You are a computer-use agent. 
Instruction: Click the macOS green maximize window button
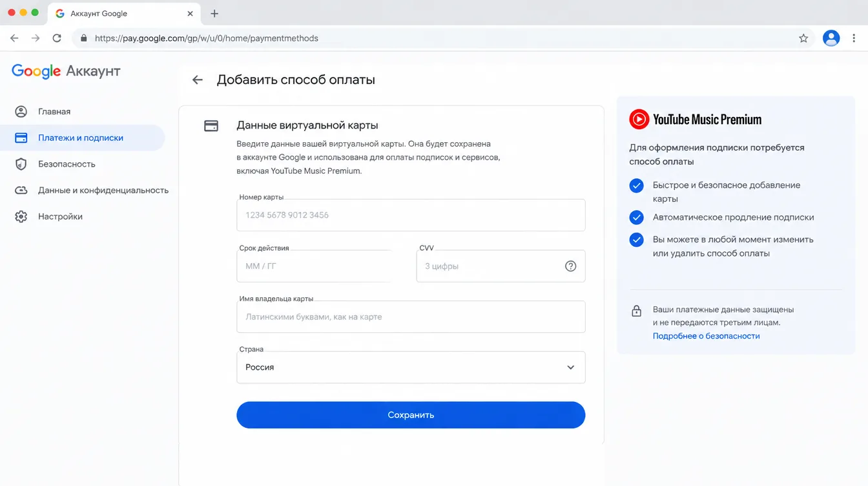tap(35, 13)
